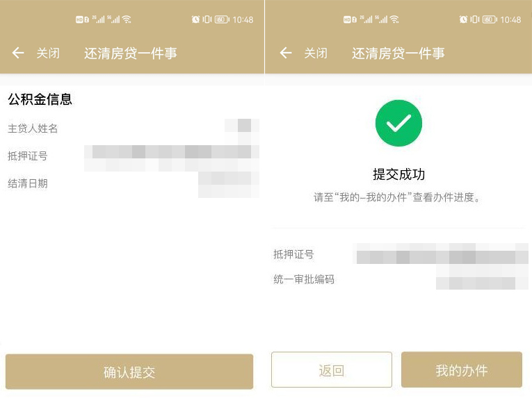This screenshot has height=398, width=532.
Task: Select the blurred 结清日期 value
Action: [x=229, y=183]
